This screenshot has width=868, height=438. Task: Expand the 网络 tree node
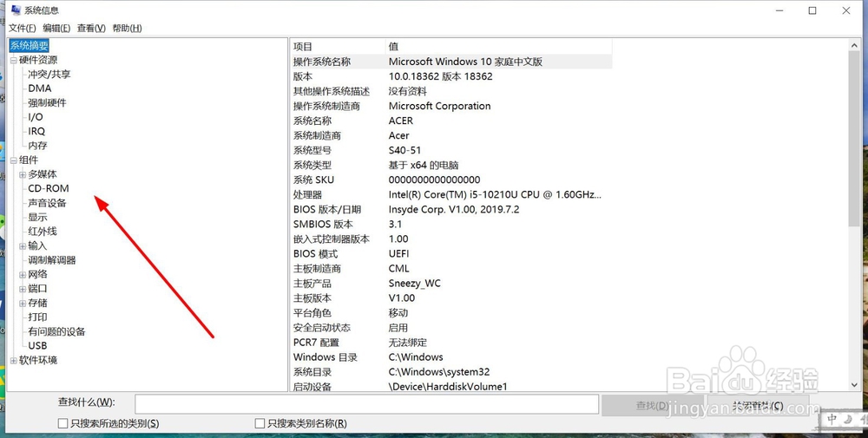pyautogui.click(x=23, y=275)
